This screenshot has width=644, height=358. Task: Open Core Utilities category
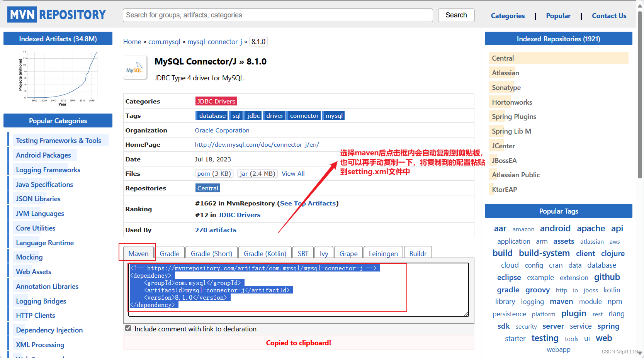click(x=36, y=228)
